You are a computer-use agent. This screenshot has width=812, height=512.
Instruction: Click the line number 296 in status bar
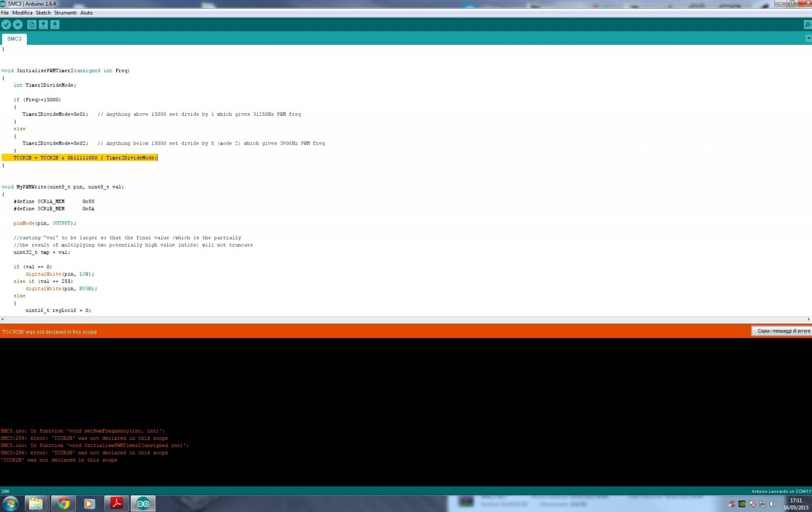pos(5,491)
